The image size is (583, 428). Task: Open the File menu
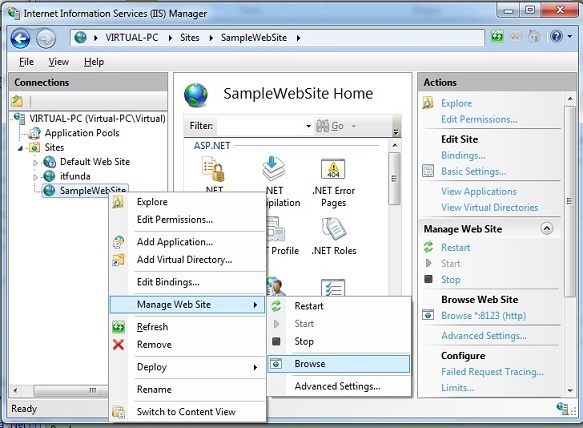tap(26, 62)
